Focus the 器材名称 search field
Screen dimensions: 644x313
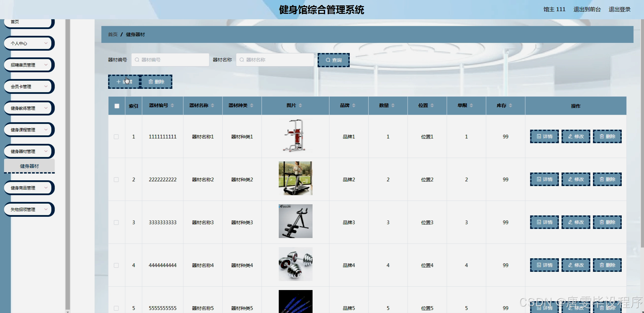275,60
